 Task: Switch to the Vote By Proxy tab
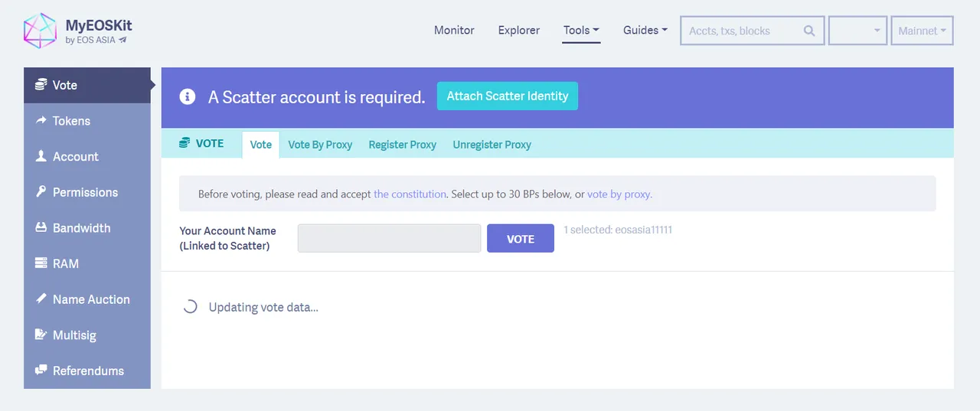[320, 145]
